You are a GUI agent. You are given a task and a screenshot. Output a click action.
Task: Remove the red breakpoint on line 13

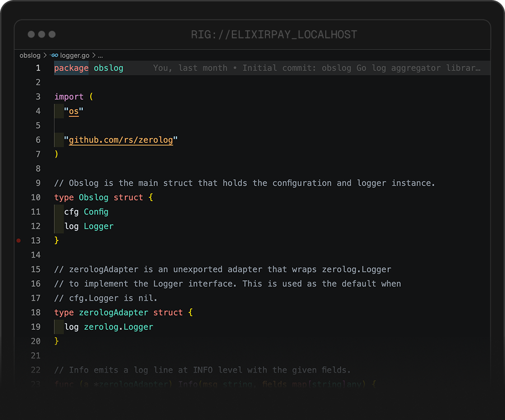tap(18, 240)
